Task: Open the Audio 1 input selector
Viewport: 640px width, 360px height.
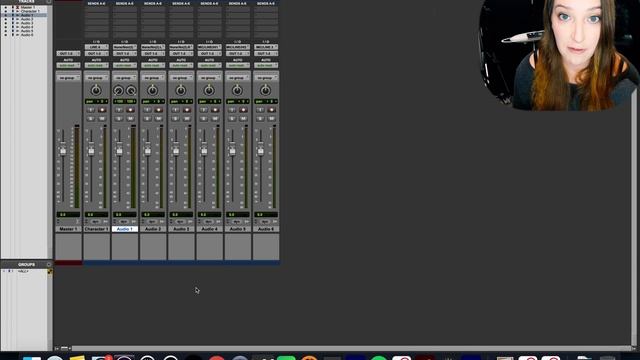Action: [124, 47]
